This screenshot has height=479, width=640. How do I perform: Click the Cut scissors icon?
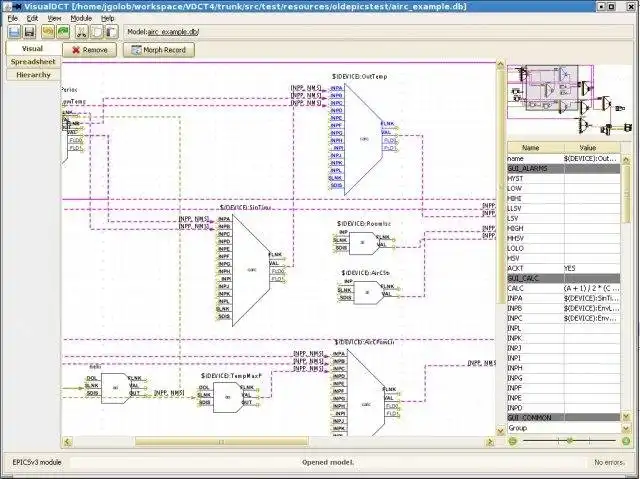click(x=82, y=32)
